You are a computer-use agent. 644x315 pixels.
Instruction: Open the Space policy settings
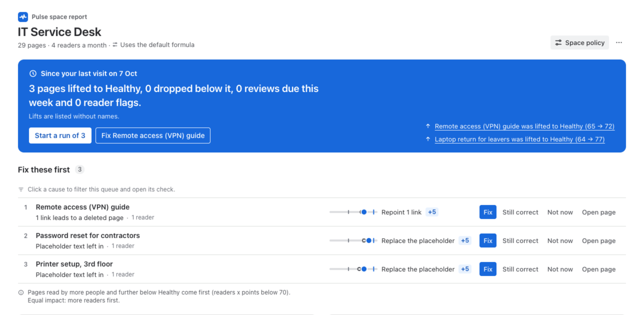(x=579, y=42)
